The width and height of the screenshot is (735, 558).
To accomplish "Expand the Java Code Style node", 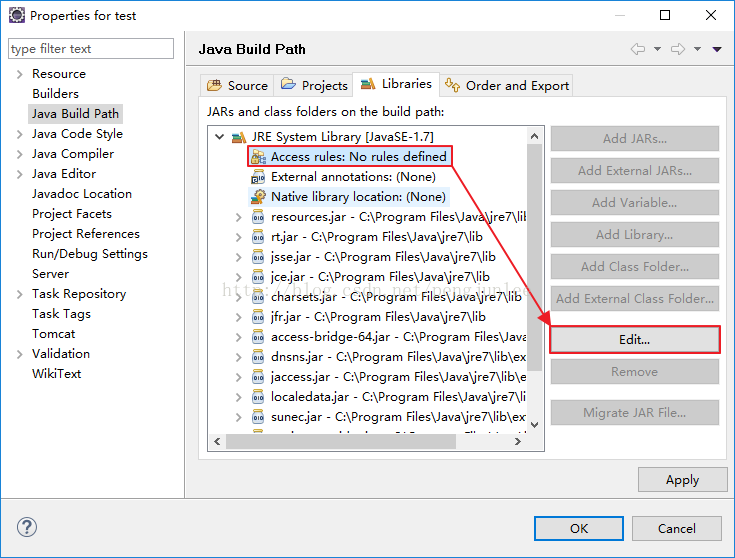I will (x=19, y=134).
